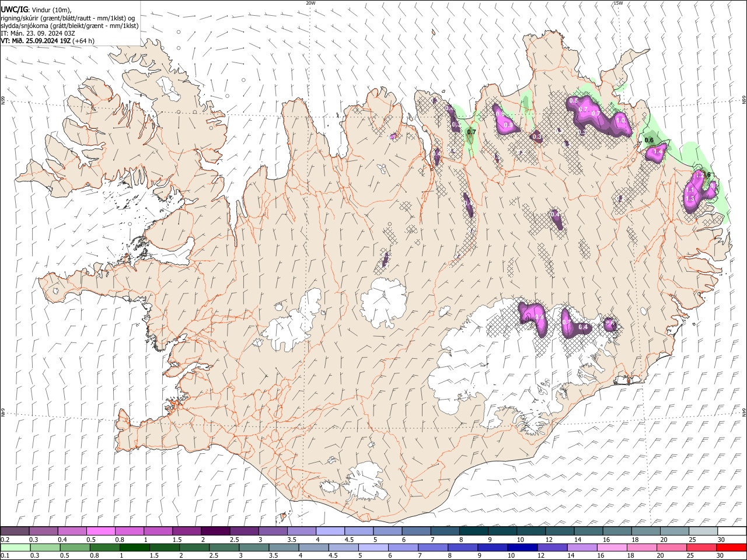Click the white '0.5' snowfall value
This screenshot has width=747, height=560.
point(573,101)
